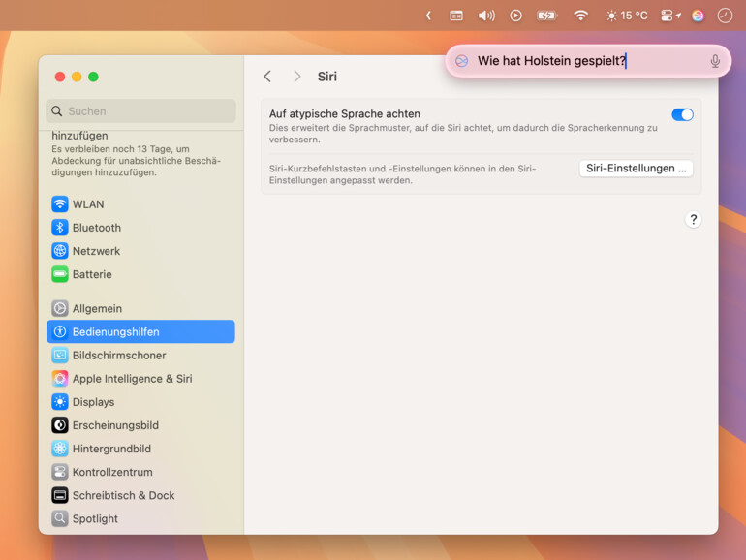Go back with the left chevron

(x=268, y=77)
